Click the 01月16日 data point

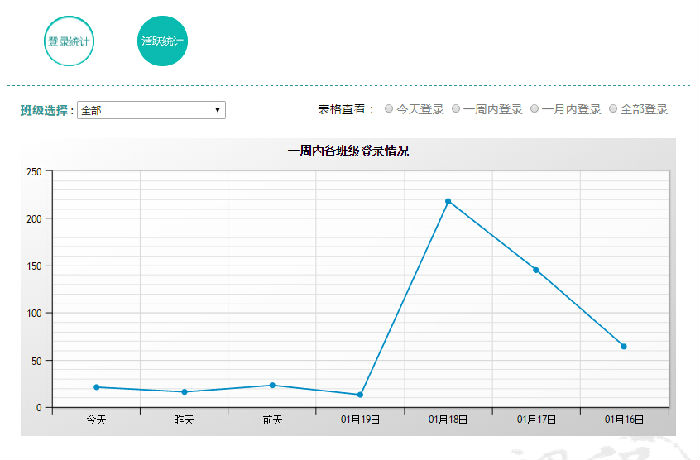pyautogui.click(x=624, y=346)
